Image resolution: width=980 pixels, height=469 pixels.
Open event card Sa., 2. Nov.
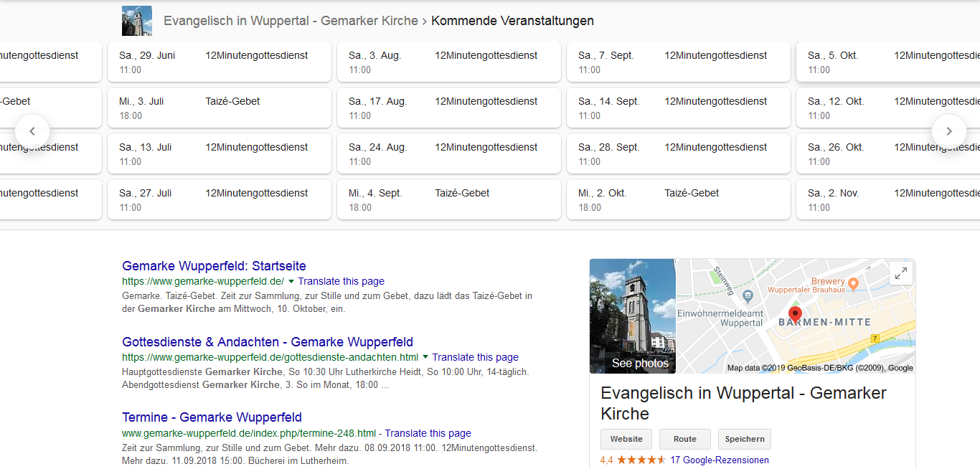coord(888,199)
